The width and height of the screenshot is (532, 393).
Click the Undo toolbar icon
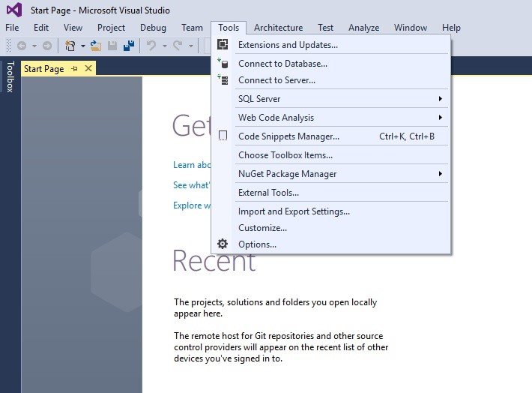point(151,46)
